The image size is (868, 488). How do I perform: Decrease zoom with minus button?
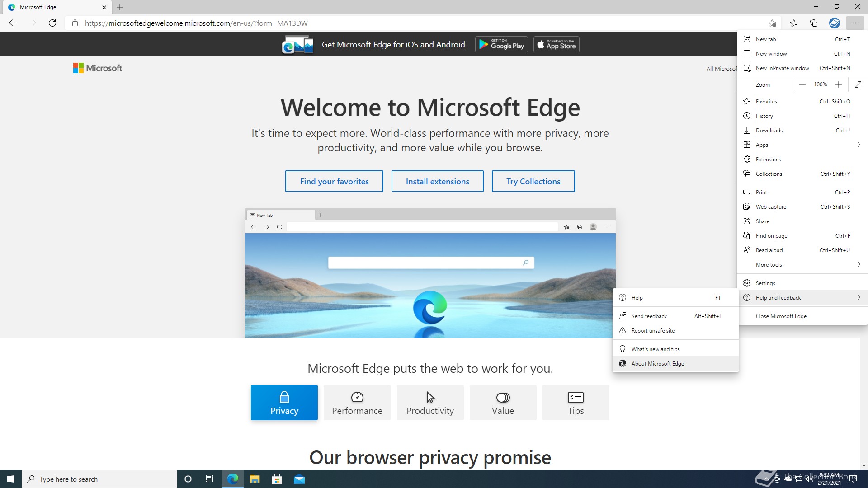pyautogui.click(x=802, y=84)
